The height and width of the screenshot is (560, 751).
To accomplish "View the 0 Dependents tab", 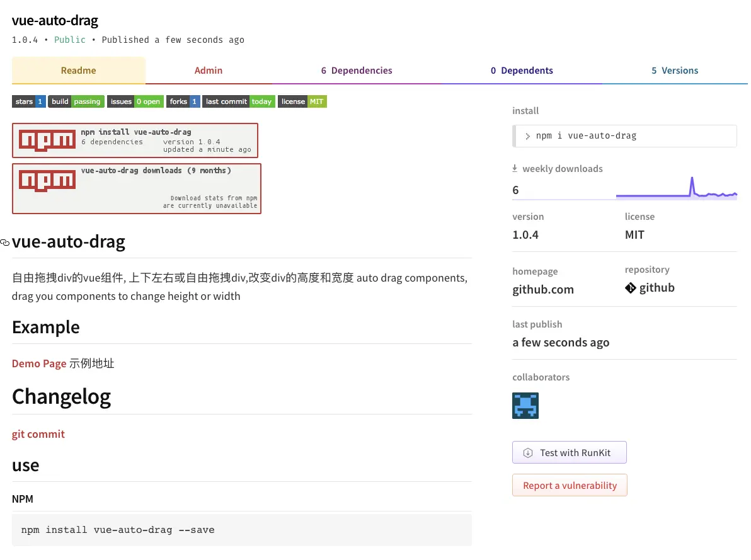I will click(522, 71).
